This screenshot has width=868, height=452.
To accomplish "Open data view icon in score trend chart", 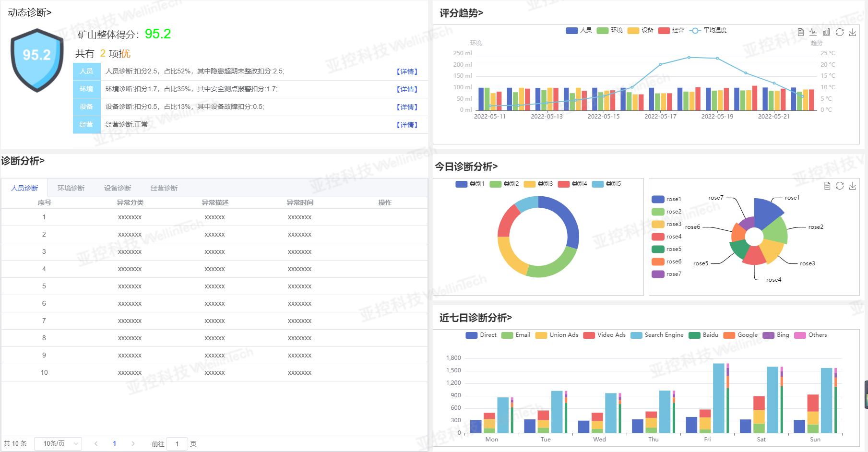I will click(x=800, y=32).
